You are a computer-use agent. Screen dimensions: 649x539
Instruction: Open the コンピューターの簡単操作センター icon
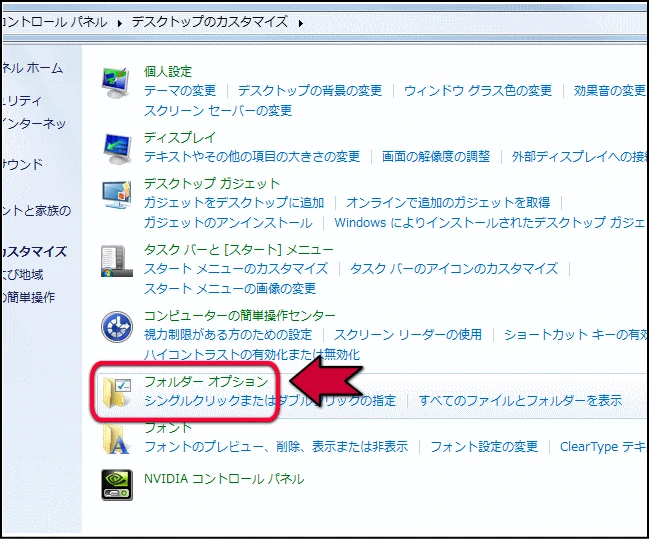pyautogui.click(x=117, y=327)
